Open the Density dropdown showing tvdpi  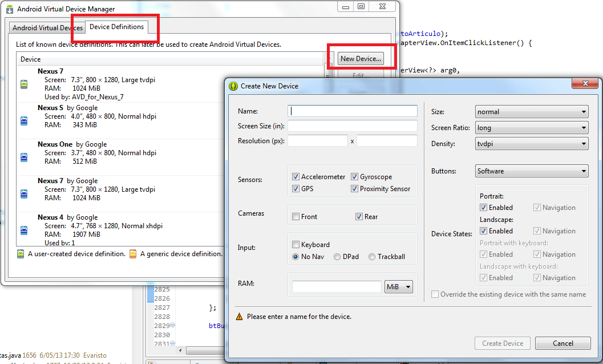(532, 144)
